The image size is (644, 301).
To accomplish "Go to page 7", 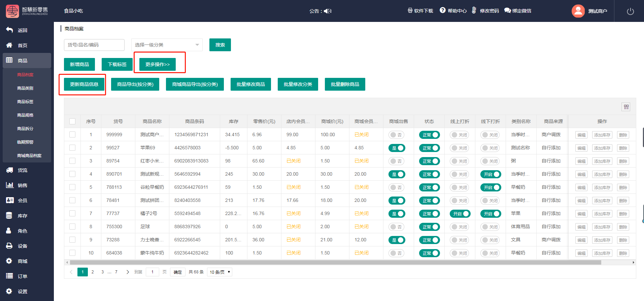I will (x=116, y=272).
